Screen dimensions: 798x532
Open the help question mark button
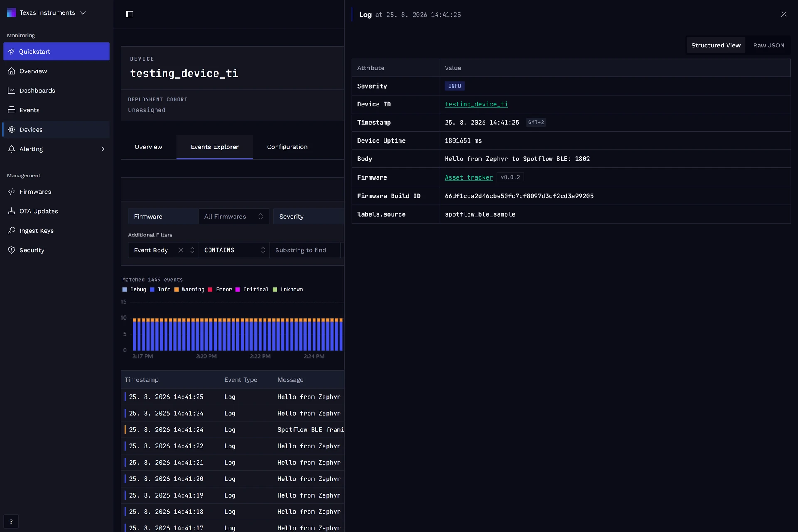coord(11,522)
